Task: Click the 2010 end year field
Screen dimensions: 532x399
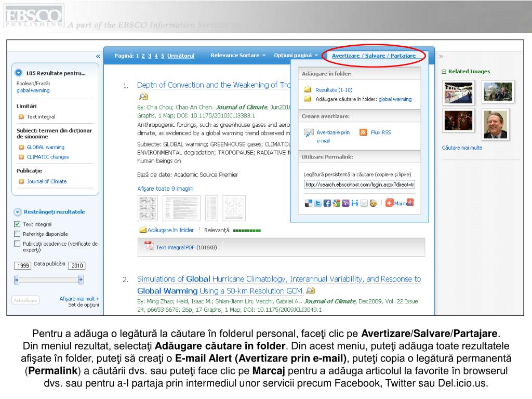Action: tap(77, 265)
